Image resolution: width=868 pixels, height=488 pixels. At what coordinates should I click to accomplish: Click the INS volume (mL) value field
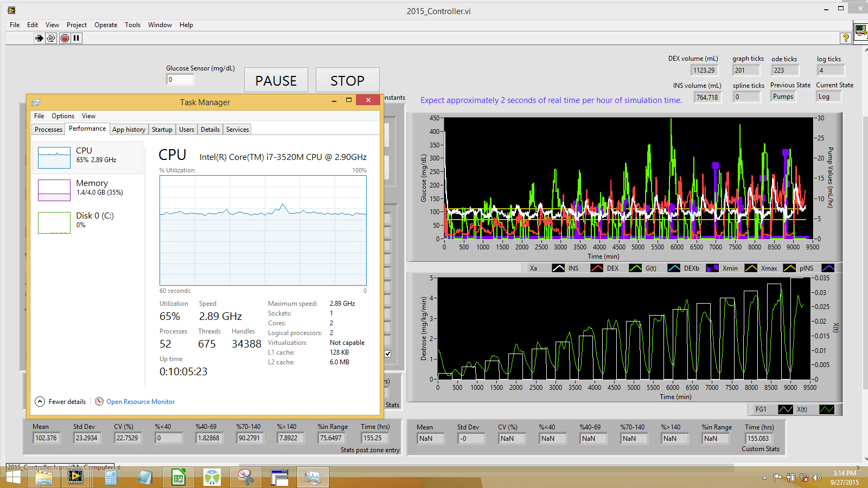click(707, 97)
